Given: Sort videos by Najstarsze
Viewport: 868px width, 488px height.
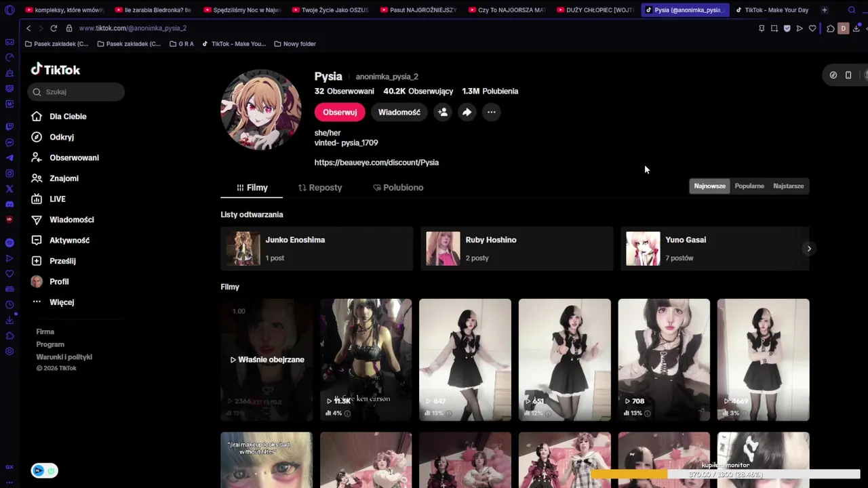Looking at the screenshot, I should (x=789, y=186).
